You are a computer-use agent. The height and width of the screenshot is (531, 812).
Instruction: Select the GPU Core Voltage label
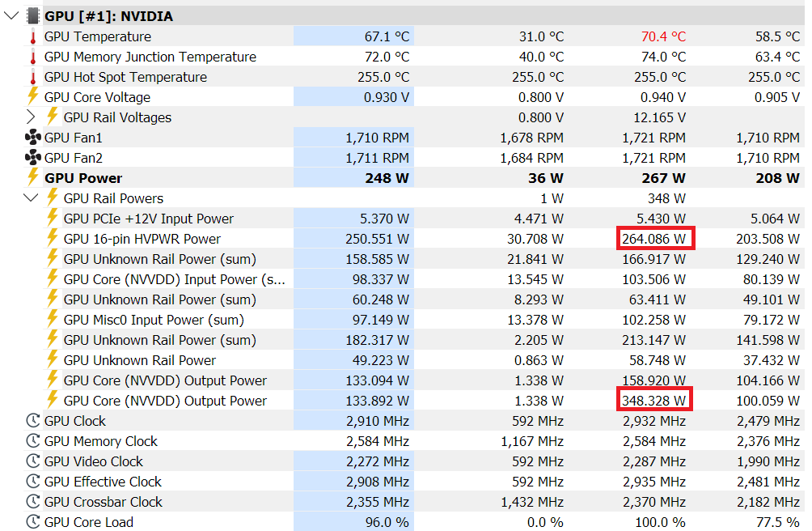point(97,97)
